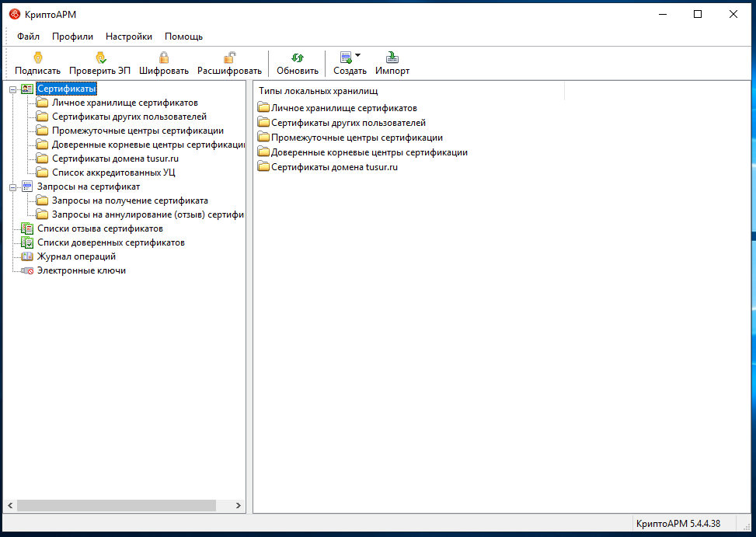Screen dimensions: 756x537
Task: Select Промежуточные центры сертификации text in right pane
Action: (357, 138)
